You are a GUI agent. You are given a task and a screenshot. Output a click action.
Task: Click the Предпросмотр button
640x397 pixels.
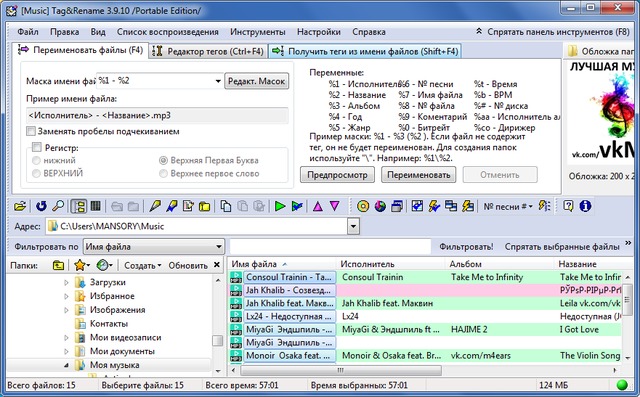[x=337, y=175]
